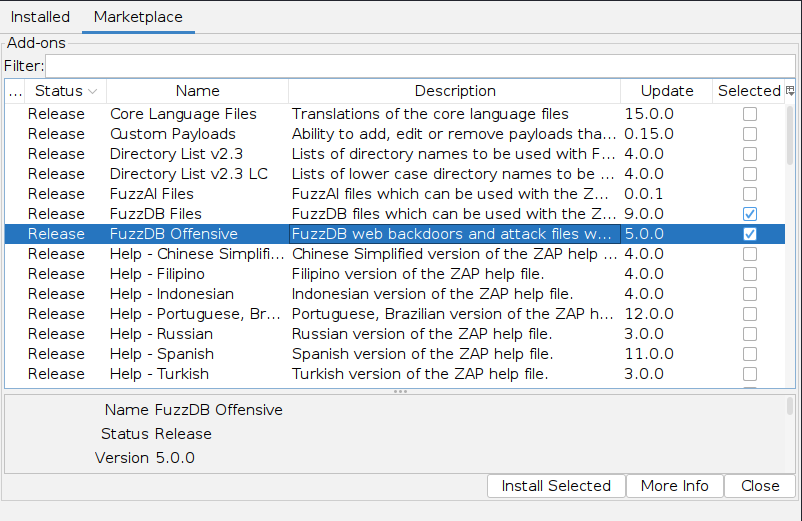Image resolution: width=802 pixels, height=521 pixels.
Task: Sort by the Selected column header
Action: click(x=749, y=91)
